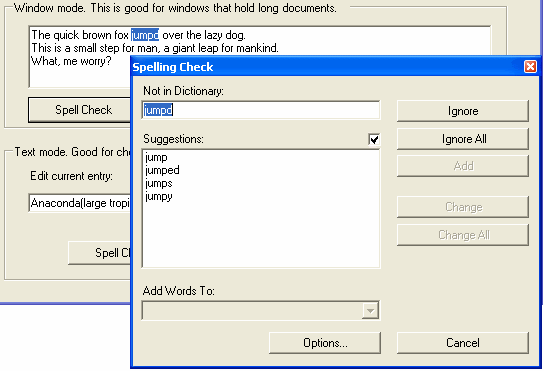Click the disabled Add button

[x=463, y=166]
